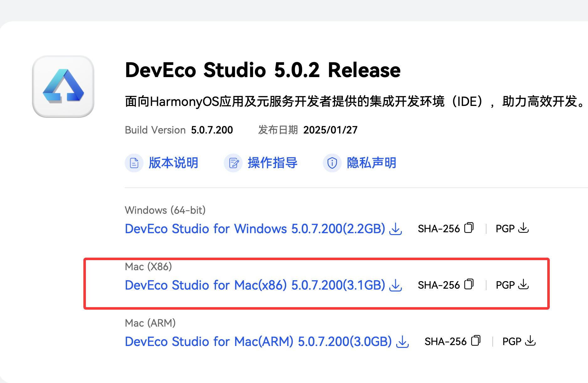Click the 隐私声明 shield icon
The height and width of the screenshot is (383, 588).
pyautogui.click(x=332, y=163)
